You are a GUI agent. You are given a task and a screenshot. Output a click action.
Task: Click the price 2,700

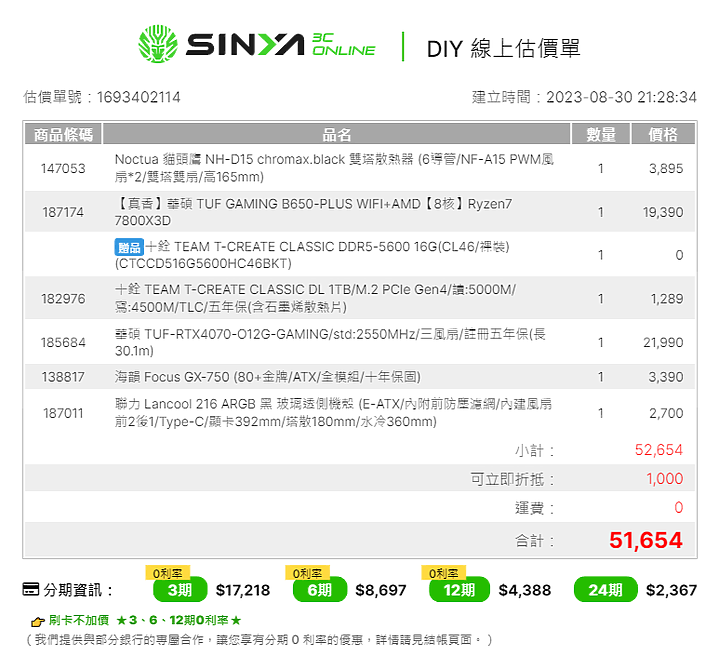[x=666, y=413]
